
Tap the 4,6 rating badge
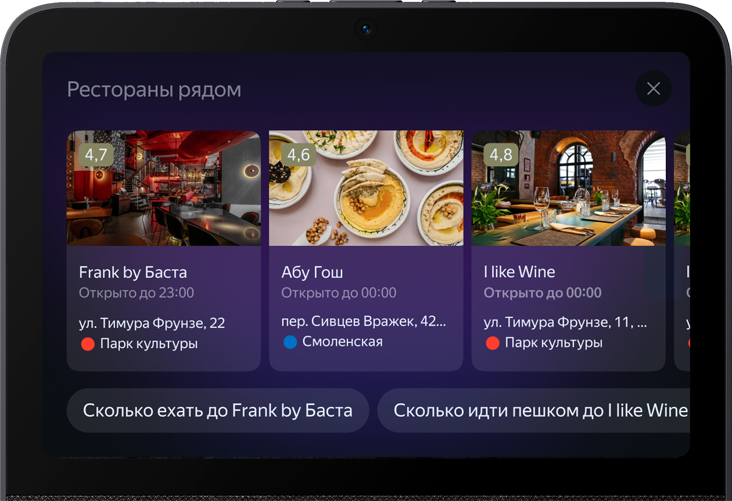point(298,154)
